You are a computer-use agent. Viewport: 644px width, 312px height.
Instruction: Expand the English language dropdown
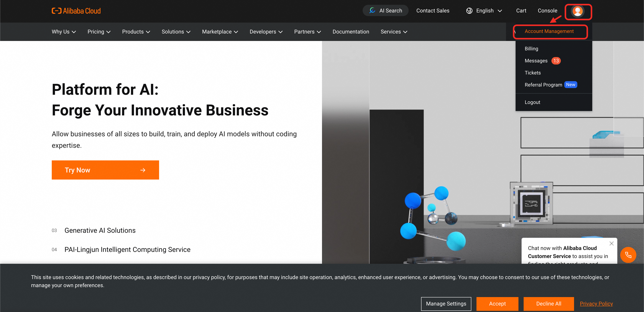pyautogui.click(x=499, y=11)
